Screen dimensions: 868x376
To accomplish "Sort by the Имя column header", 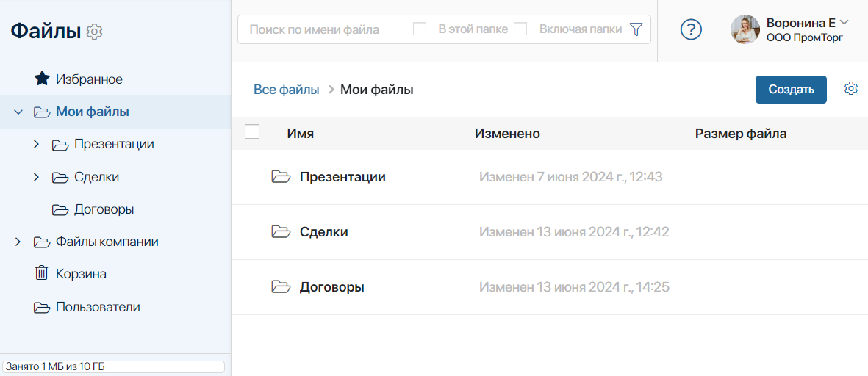I will click(301, 133).
